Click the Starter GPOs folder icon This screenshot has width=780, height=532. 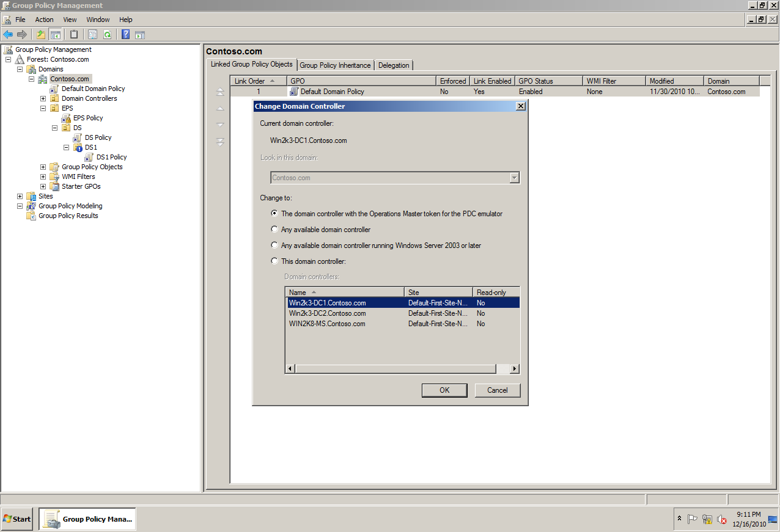(54, 186)
